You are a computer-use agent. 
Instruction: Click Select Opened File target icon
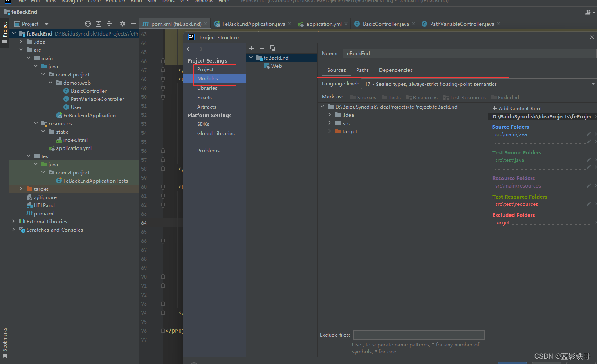88,24
